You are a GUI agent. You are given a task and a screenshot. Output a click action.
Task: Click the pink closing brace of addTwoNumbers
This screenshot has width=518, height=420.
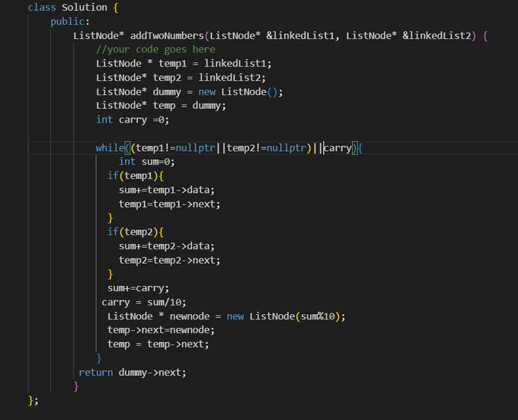[76, 386]
